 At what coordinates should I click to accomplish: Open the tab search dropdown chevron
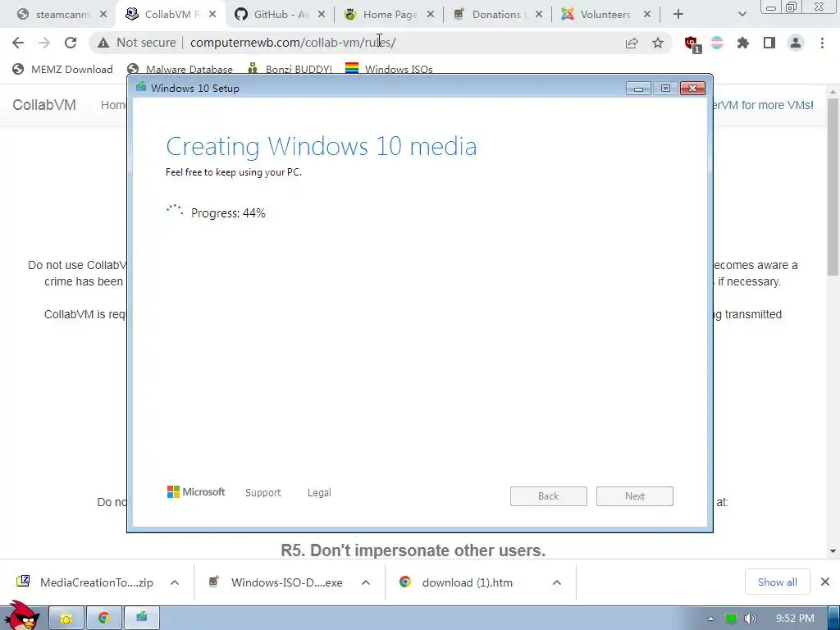tap(742, 15)
